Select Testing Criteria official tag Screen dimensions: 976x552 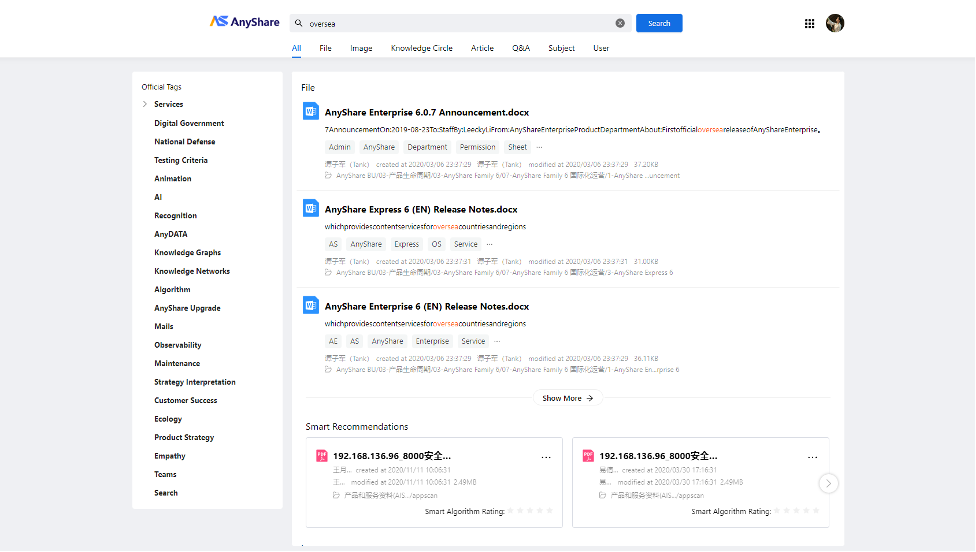pyautogui.click(x=181, y=161)
